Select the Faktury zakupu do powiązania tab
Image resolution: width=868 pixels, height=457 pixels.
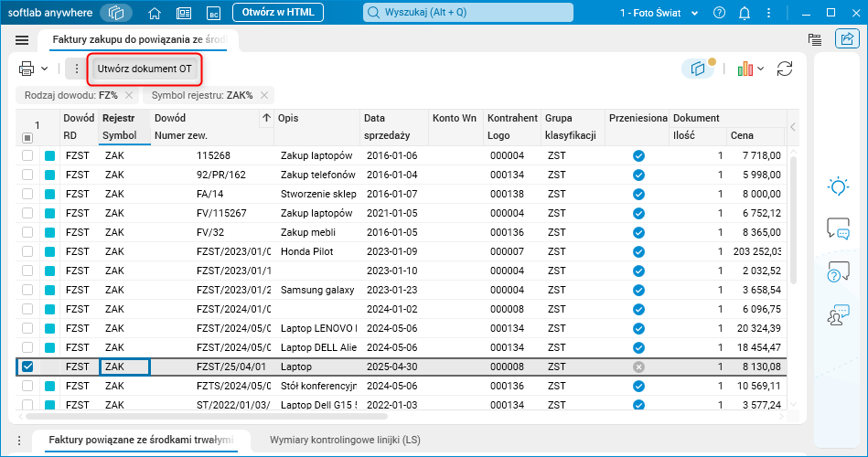(138, 40)
